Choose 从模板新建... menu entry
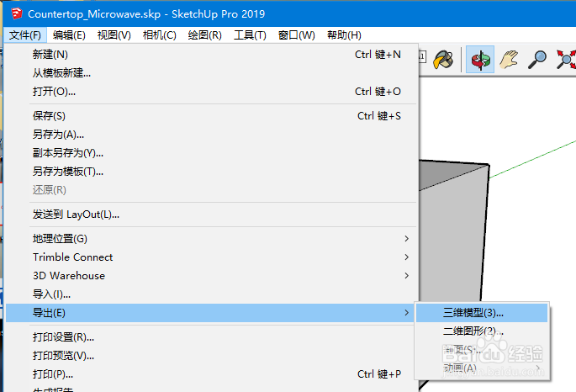 pyautogui.click(x=211, y=73)
